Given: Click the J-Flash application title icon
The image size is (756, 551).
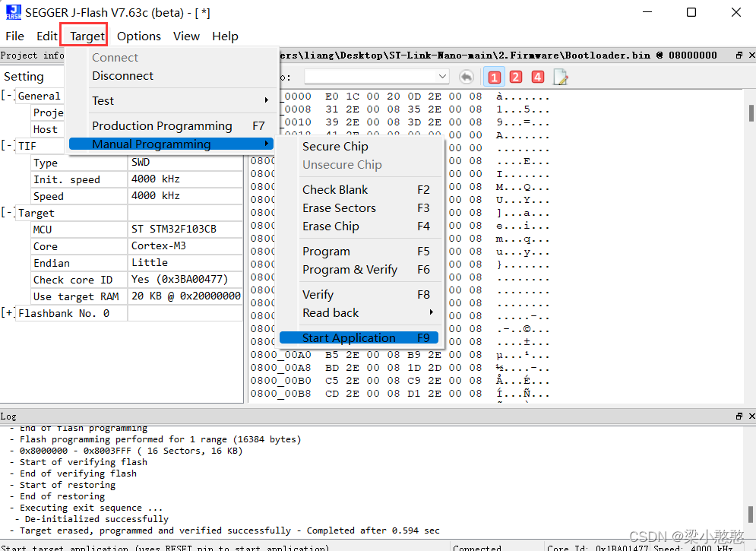Looking at the screenshot, I should click(13, 12).
